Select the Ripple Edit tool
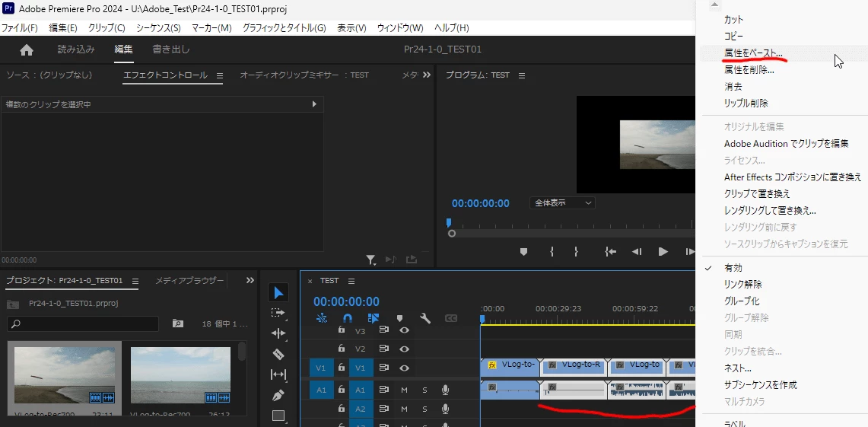The height and width of the screenshot is (427, 868). coord(278,333)
